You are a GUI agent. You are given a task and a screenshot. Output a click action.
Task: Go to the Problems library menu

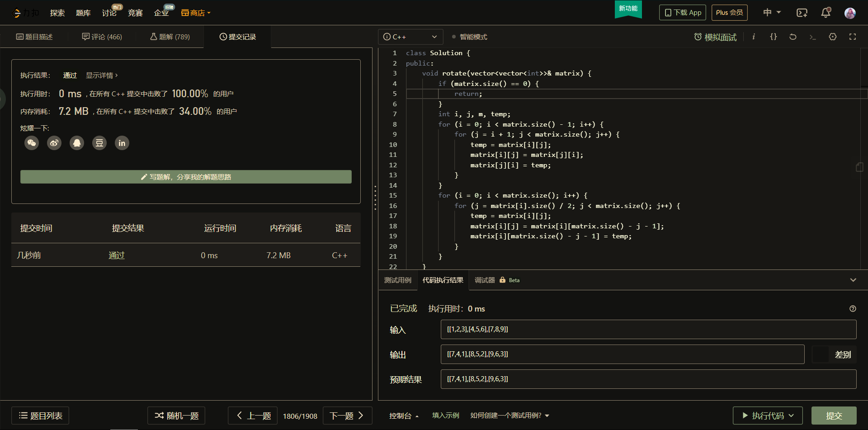83,13
